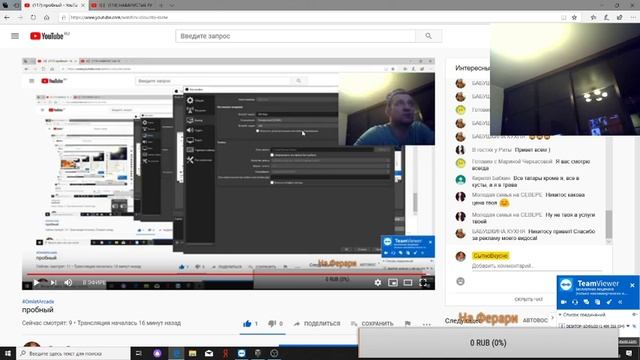Click the browser address bar URL
This screenshot has height=360, width=640.
tap(118, 18)
